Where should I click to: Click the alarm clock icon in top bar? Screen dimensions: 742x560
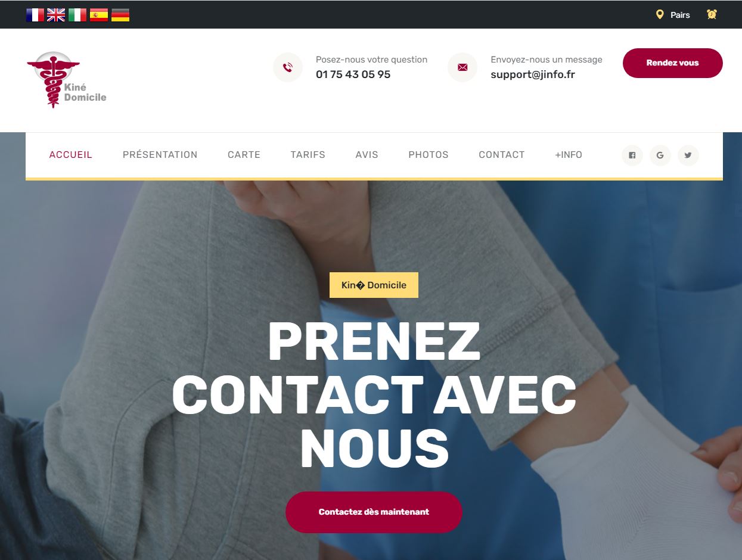click(x=712, y=14)
